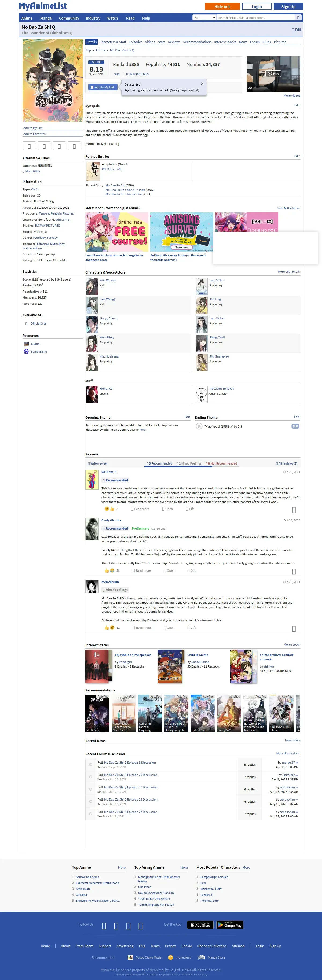322x980 pixels.
Task: Close the Get started tooltip
Action: click(x=202, y=84)
